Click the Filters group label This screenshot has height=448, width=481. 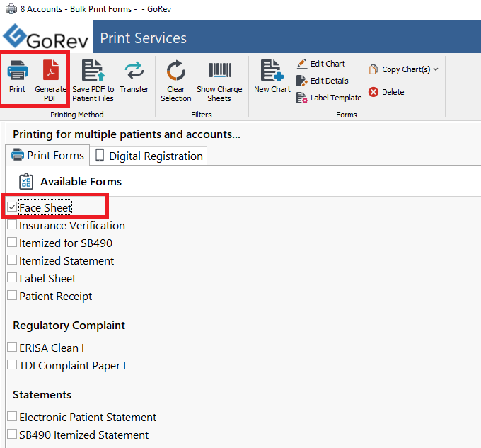tap(201, 115)
